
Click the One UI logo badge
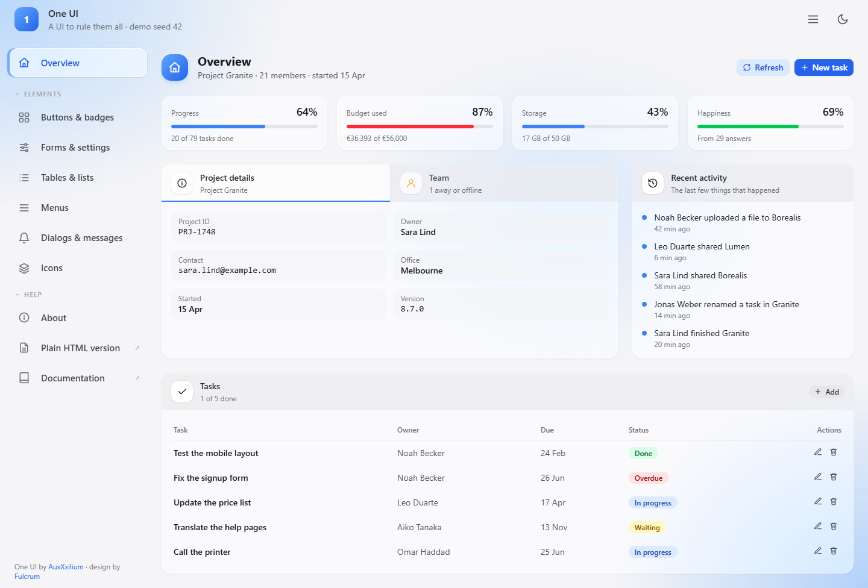tap(27, 19)
